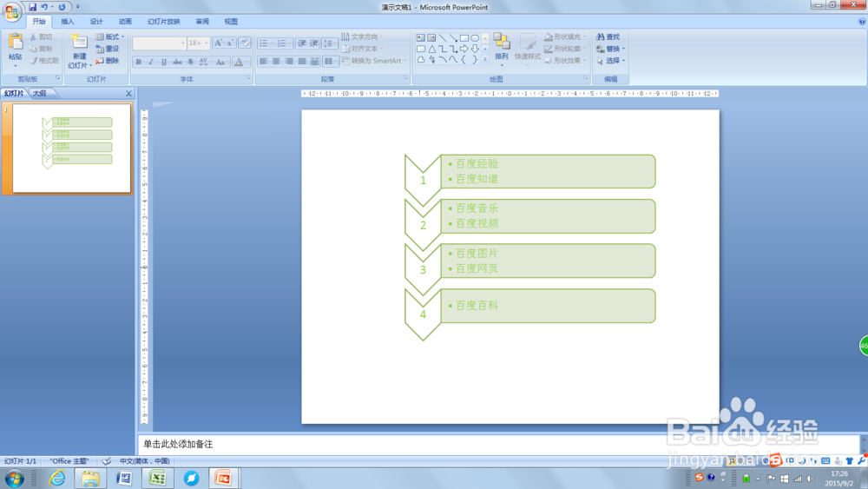Switch to the 大纲 outline pane tab

[40, 93]
